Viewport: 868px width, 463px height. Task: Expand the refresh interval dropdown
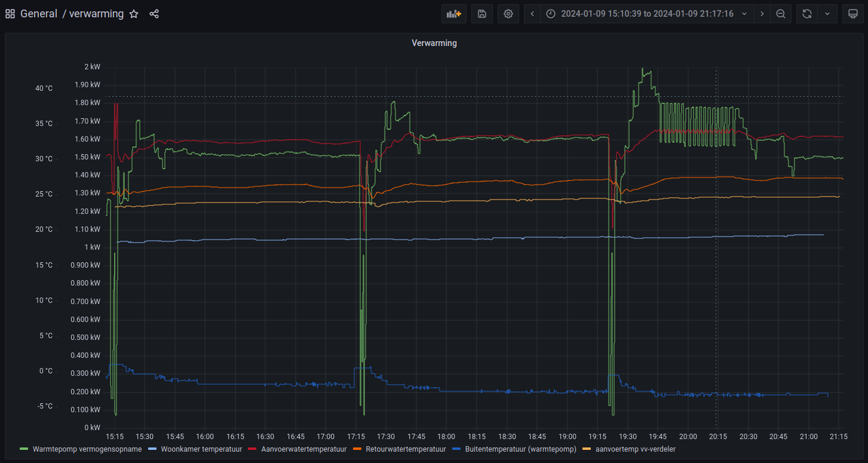point(827,14)
